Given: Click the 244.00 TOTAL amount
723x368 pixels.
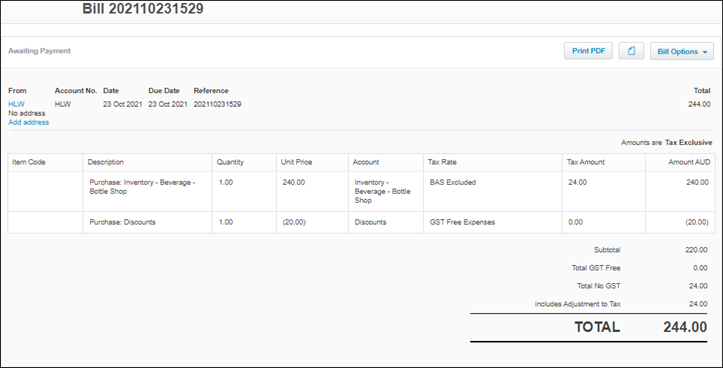Looking at the screenshot, I should pos(685,327).
